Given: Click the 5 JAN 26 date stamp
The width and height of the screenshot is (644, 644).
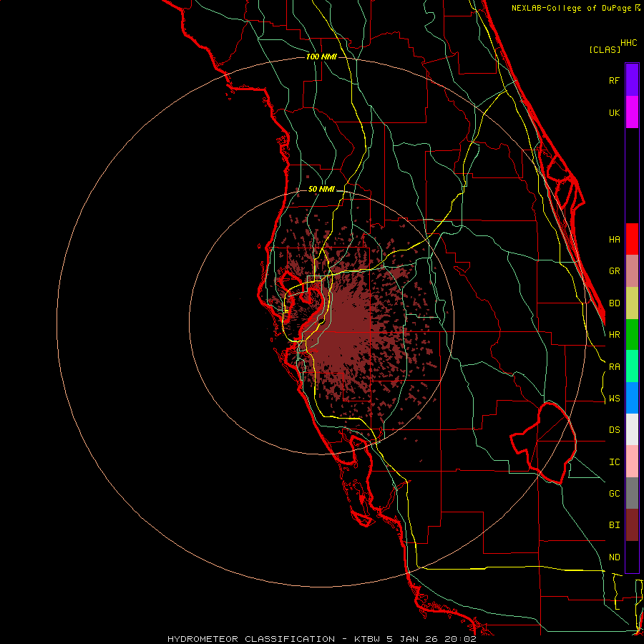Looking at the screenshot, I should [x=412, y=639].
